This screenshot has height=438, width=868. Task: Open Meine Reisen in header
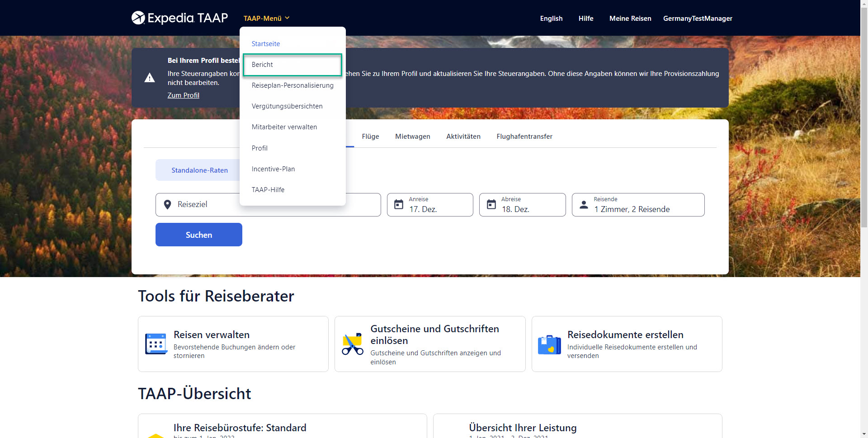tap(630, 19)
